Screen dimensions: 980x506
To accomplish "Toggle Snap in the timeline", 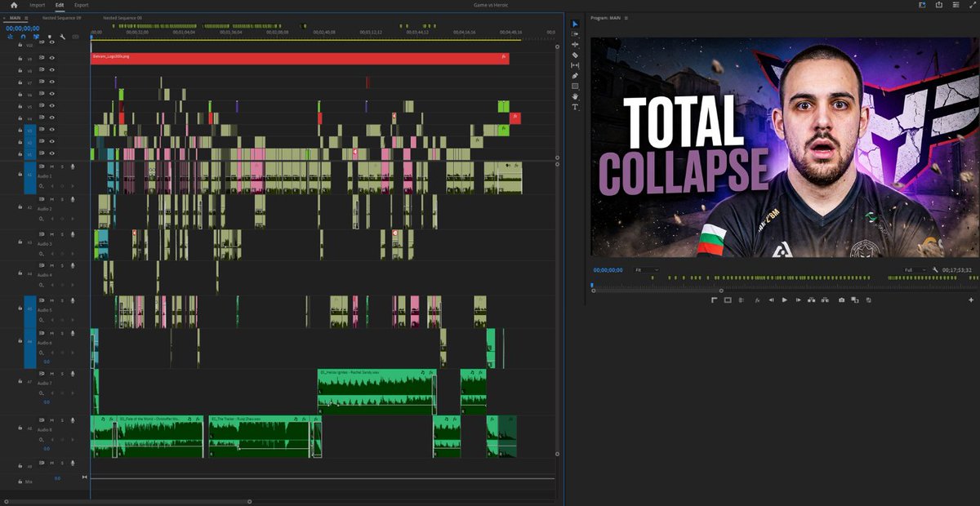I will point(23,37).
